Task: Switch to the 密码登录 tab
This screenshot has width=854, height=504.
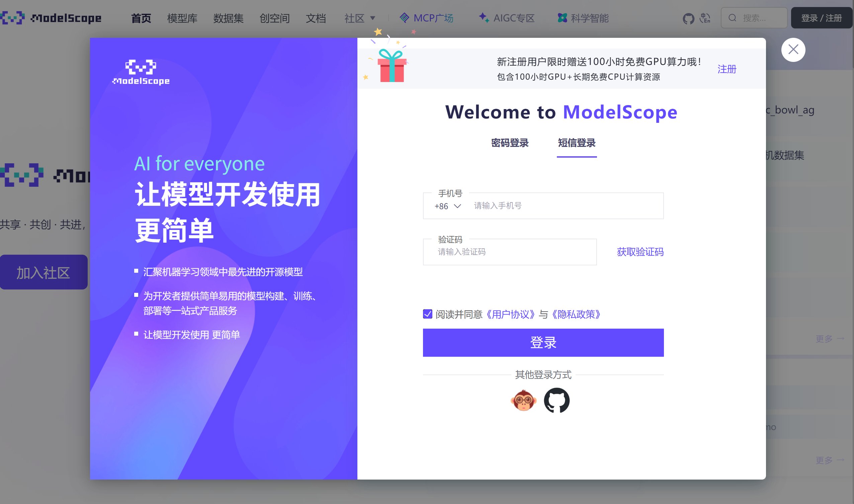Action: pyautogui.click(x=510, y=143)
